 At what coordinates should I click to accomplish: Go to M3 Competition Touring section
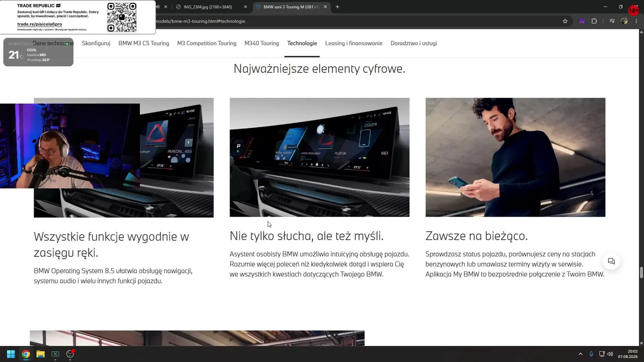207,43
